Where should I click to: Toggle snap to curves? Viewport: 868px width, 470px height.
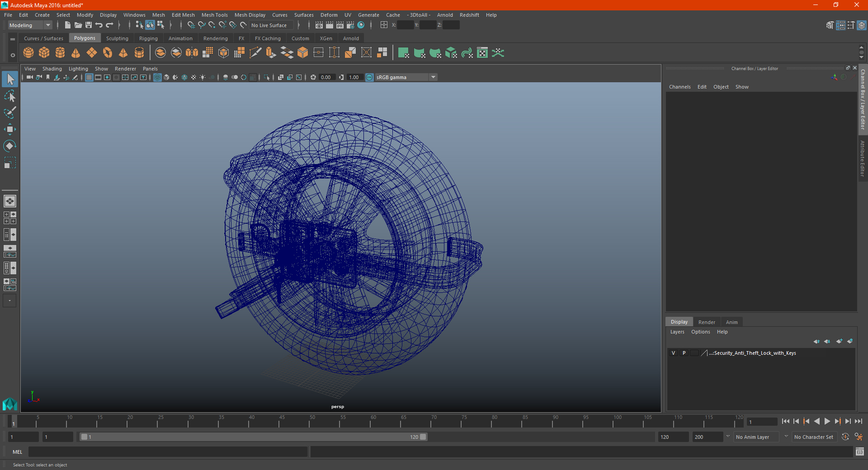click(x=201, y=25)
